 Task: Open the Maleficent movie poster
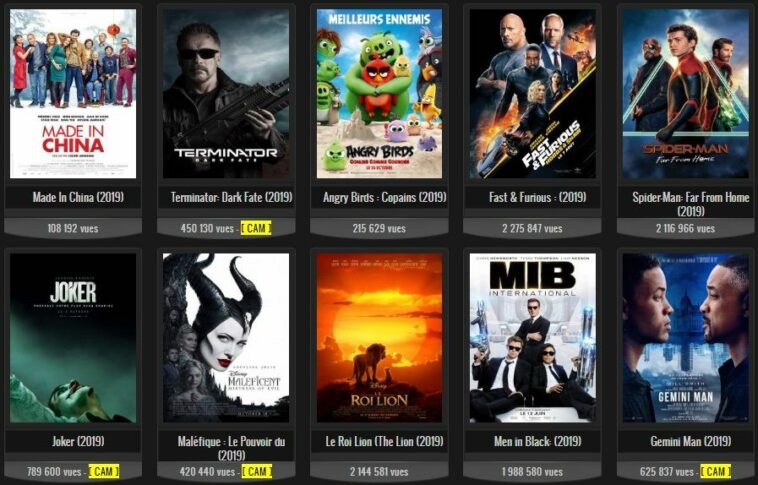pyautogui.click(x=226, y=338)
